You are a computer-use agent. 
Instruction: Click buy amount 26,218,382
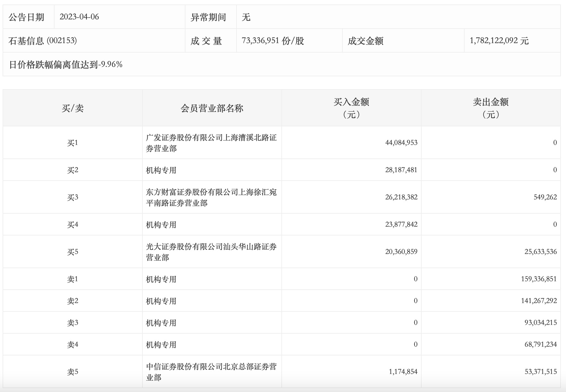pos(401,197)
